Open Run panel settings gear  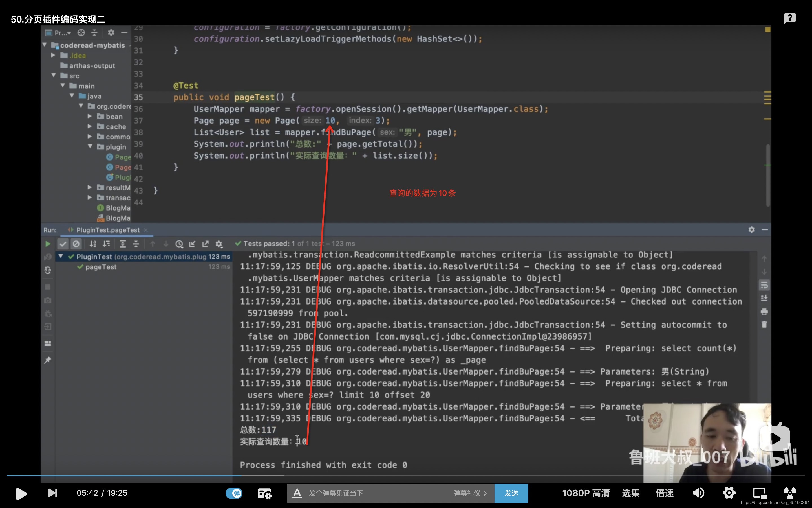(x=752, y=229)
